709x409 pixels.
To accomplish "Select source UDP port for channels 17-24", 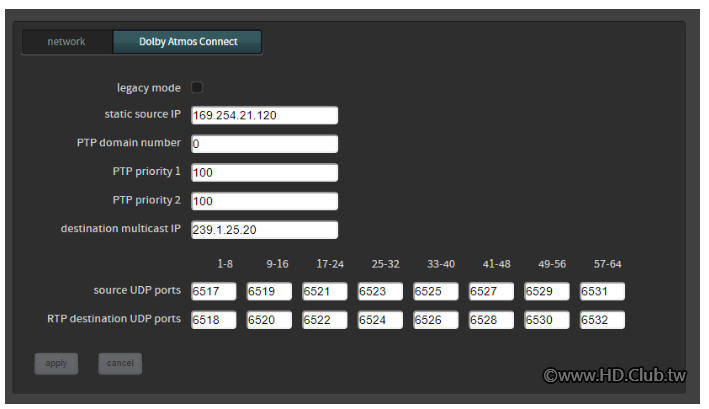I will pyautogui.click(x=325, y=291).
